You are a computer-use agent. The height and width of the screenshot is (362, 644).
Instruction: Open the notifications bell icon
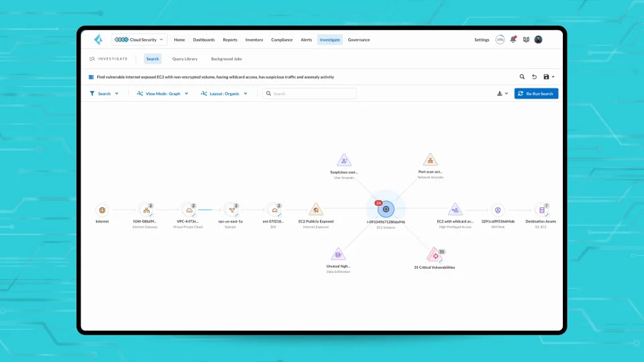[513, 40]
